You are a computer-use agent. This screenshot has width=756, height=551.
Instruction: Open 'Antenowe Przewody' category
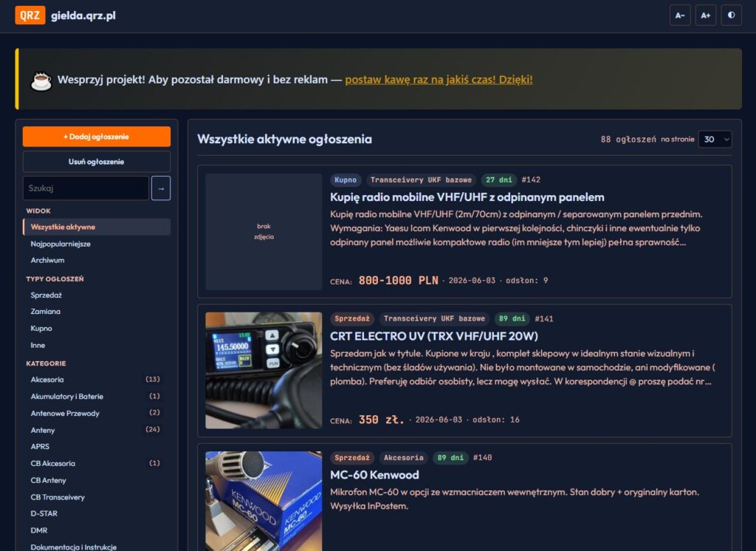97,413
